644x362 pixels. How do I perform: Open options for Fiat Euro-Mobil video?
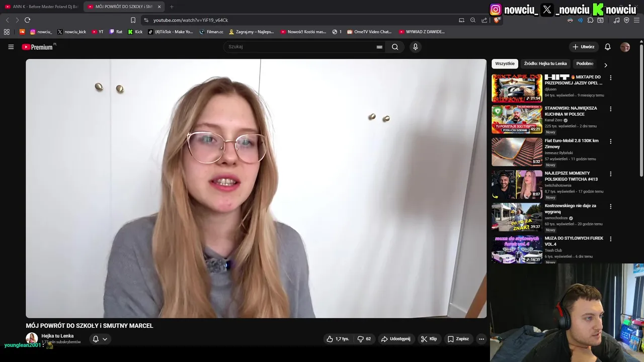611,142
